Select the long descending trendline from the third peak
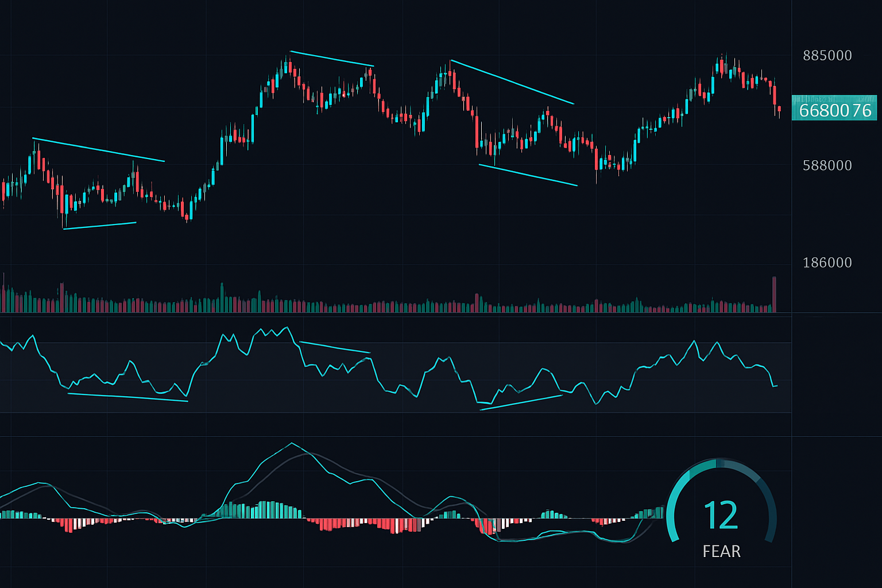The image size is (882, 588). [x=512, y=82]
